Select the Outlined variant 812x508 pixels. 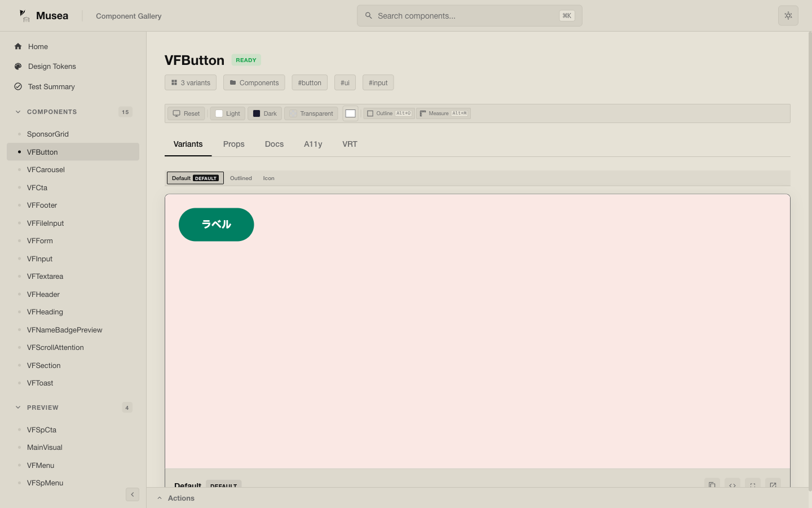[x=241, y=178]
